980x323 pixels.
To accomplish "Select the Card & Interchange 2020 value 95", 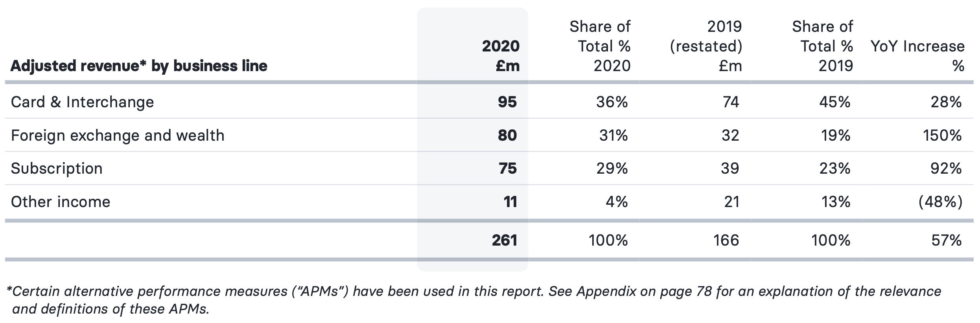I will coord(507,102).
